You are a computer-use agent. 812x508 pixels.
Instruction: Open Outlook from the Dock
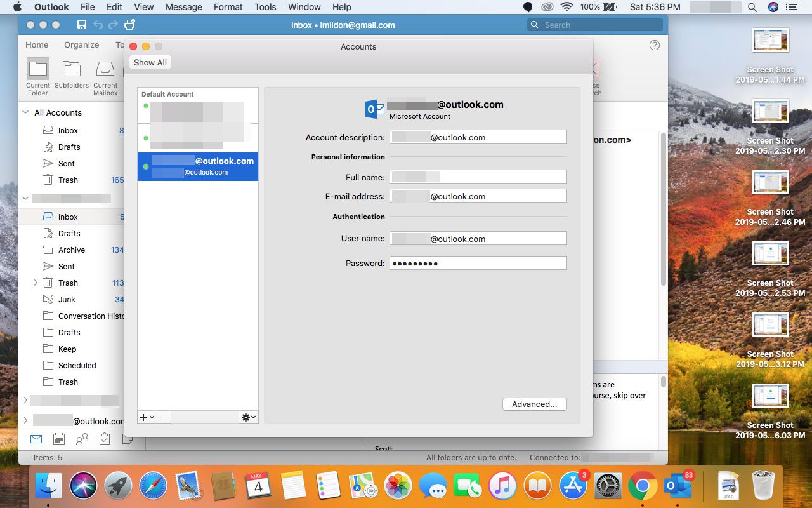(678, 487)
